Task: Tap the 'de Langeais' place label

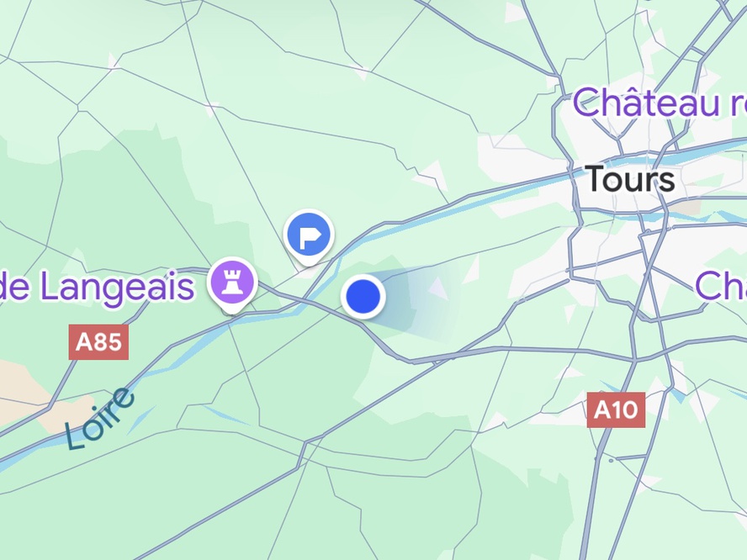Action: (97, 286)
